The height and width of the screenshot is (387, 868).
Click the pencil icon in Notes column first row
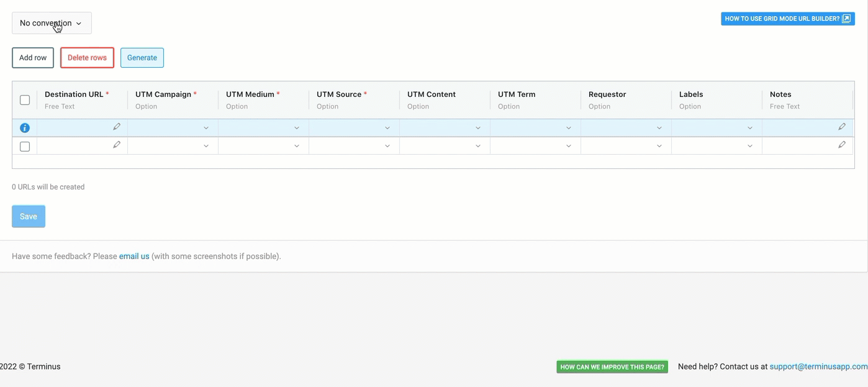click(842, 126)
